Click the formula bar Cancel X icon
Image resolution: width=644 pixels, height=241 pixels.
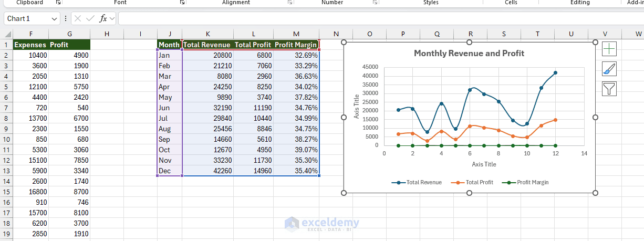(x=78, y=18)
